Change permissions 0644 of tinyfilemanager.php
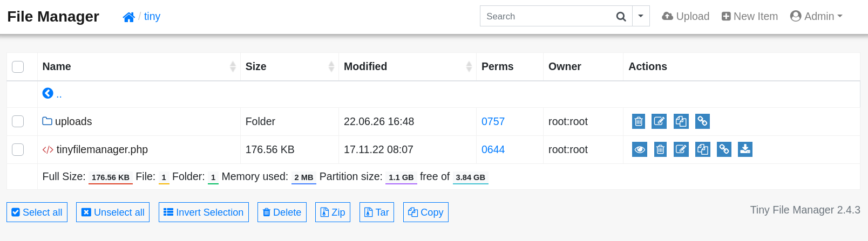 (493, 149)
